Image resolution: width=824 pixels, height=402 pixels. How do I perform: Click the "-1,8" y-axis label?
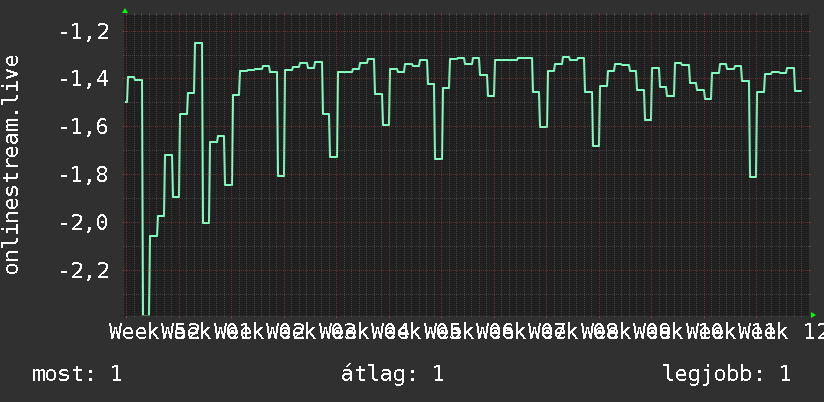[x=84, y=176]
